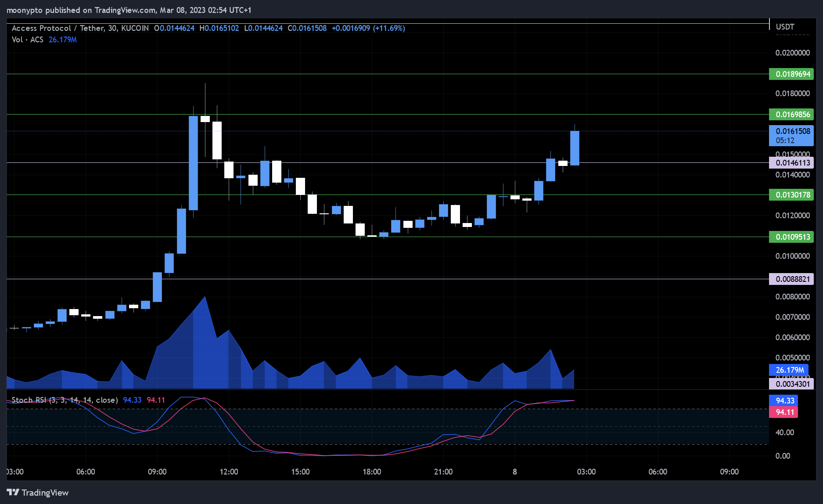Click the pink 94.11 Stoch RSI axis label

783,412
